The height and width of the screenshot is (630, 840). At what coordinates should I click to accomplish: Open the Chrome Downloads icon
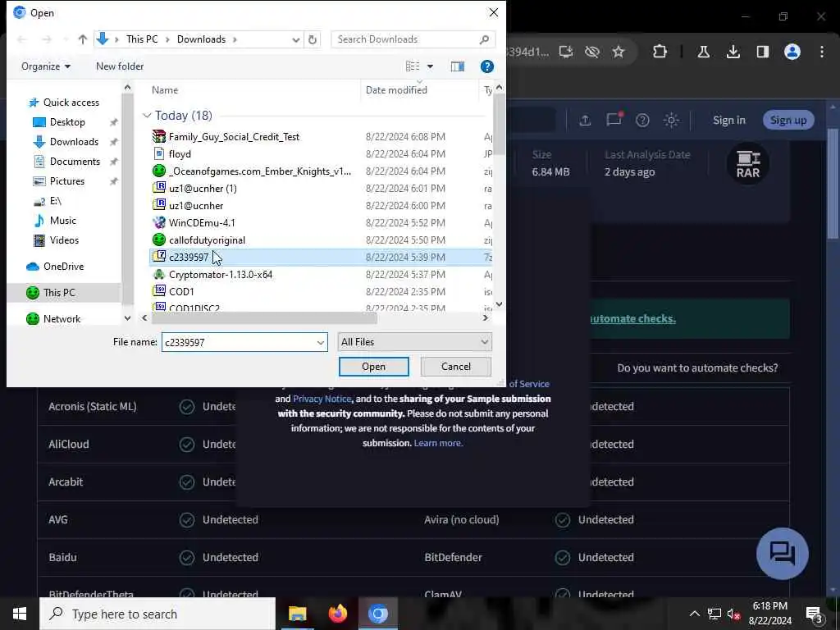(x=733, y=52)
